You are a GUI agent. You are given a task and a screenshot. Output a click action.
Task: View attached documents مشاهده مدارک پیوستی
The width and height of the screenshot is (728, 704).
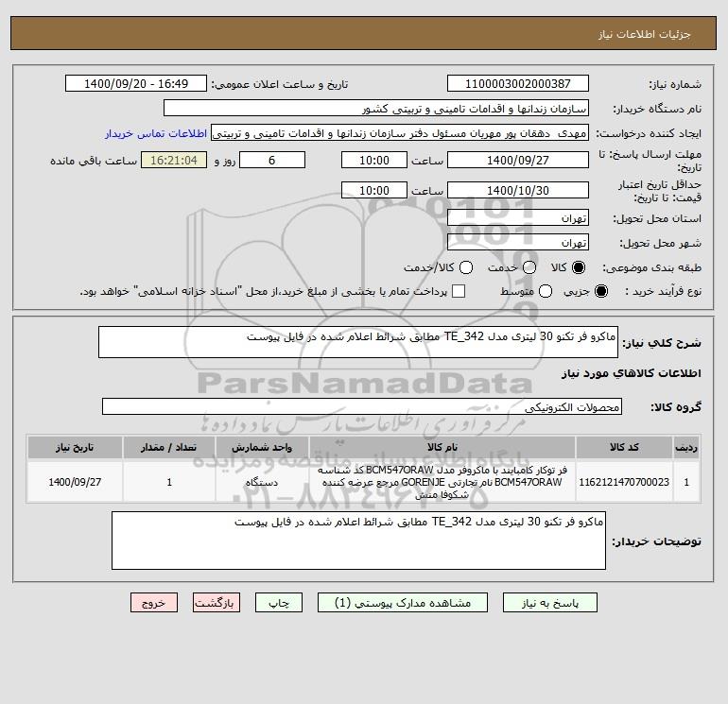click(403, 603)
